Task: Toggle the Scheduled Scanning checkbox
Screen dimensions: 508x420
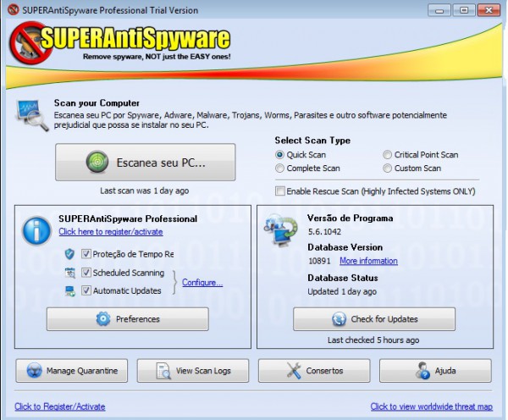Action: 86,273
